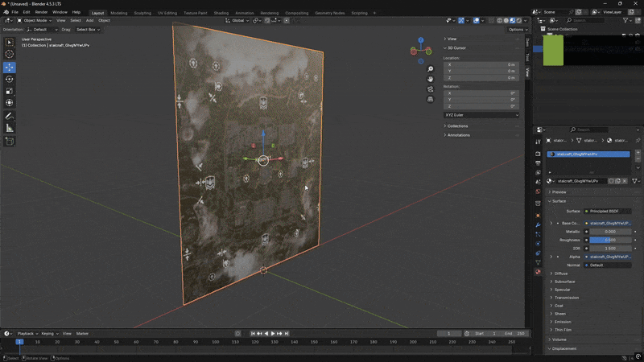Pick the Annotate tool
Viewport: 644px width, 362px height.
[10, 116]
